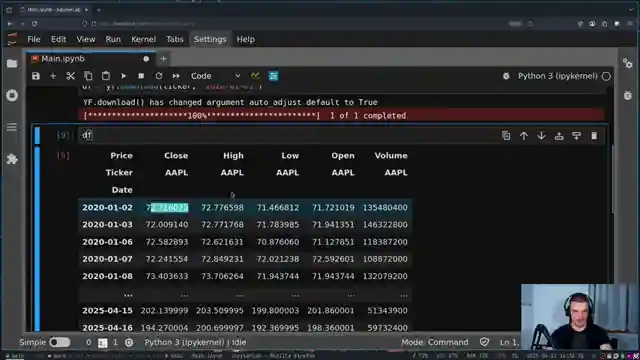
Task: Insert a cell above df cell
Action: tap(559, 136)
